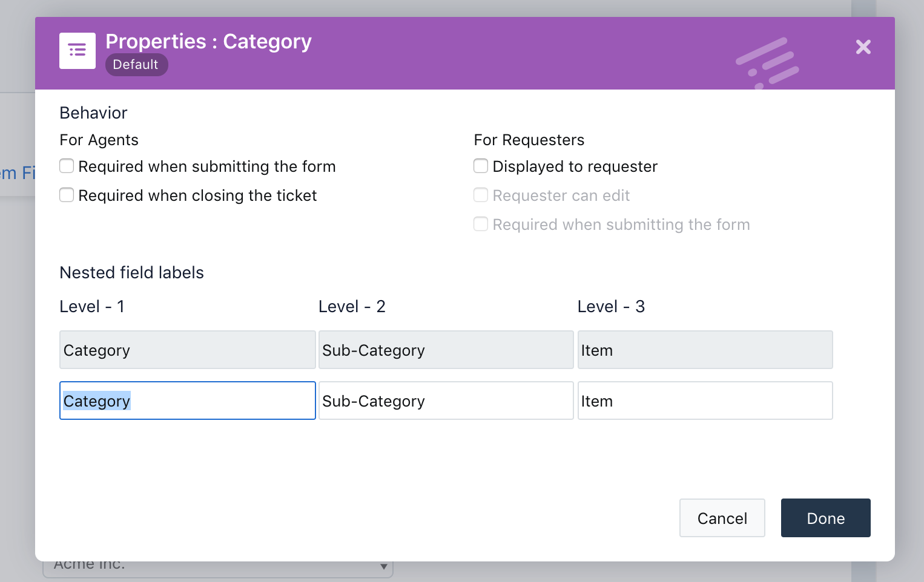
Task: Focus the editable Item label input
Action: tap(705, 401)
